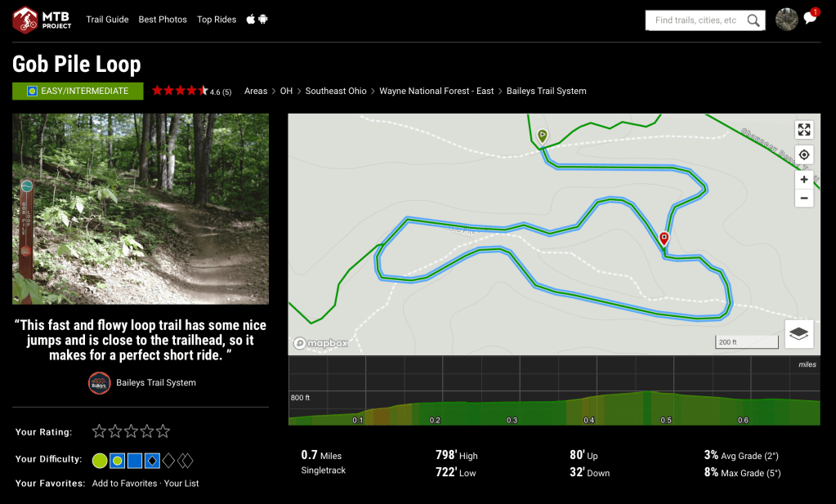Select green circle difficulty rating

tap(99, 461)
